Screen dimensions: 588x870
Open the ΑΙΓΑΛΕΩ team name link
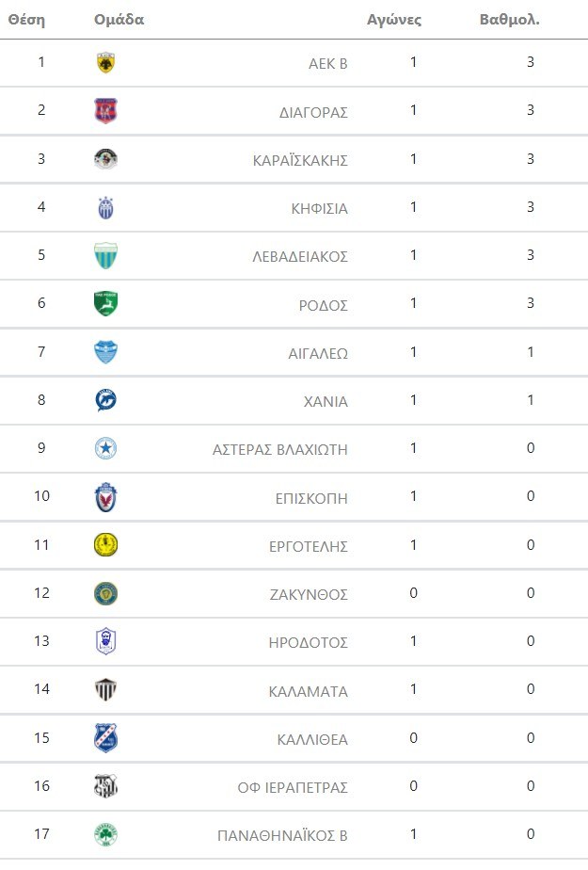click(317, 353)
